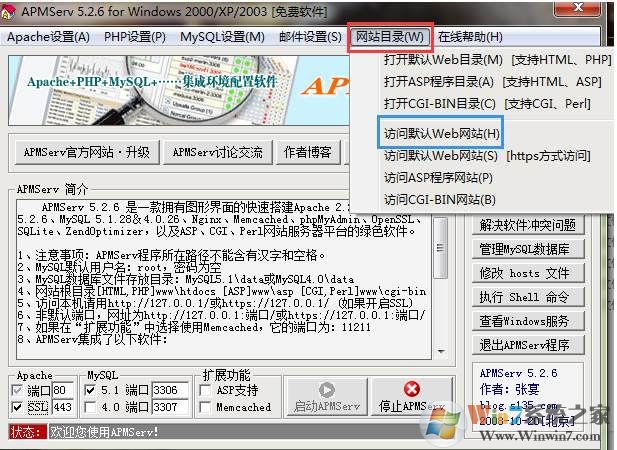Click the grey play start icon
The width and height of the screenshot is (617, 450).
(x=327, y=389)
